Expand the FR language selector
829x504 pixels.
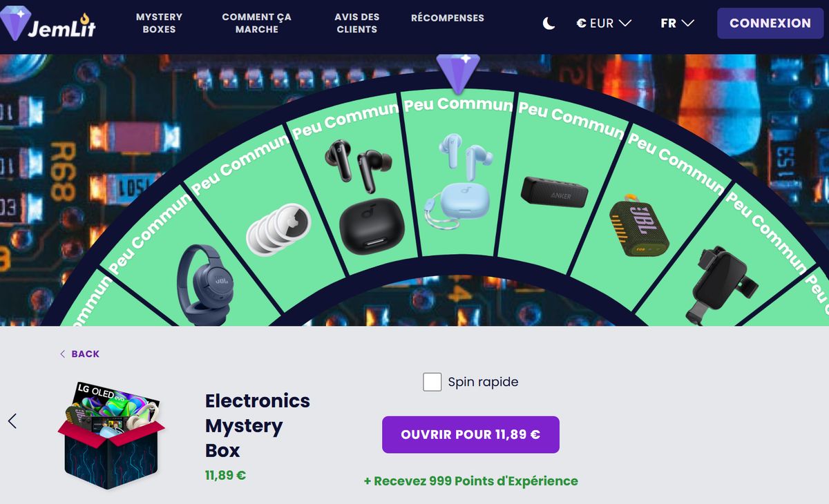pos(677,23)
